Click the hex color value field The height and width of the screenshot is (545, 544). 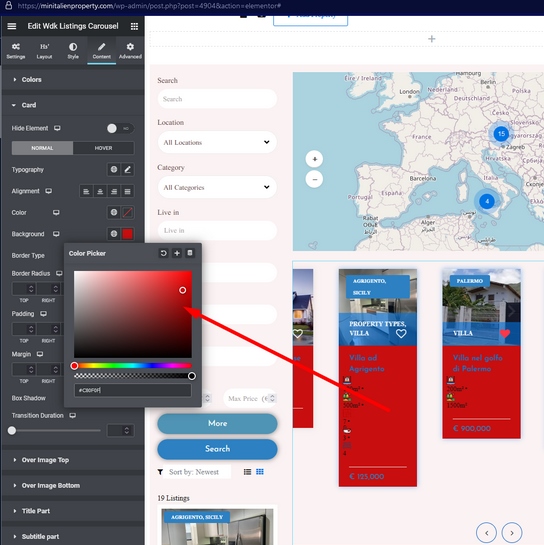132,390
